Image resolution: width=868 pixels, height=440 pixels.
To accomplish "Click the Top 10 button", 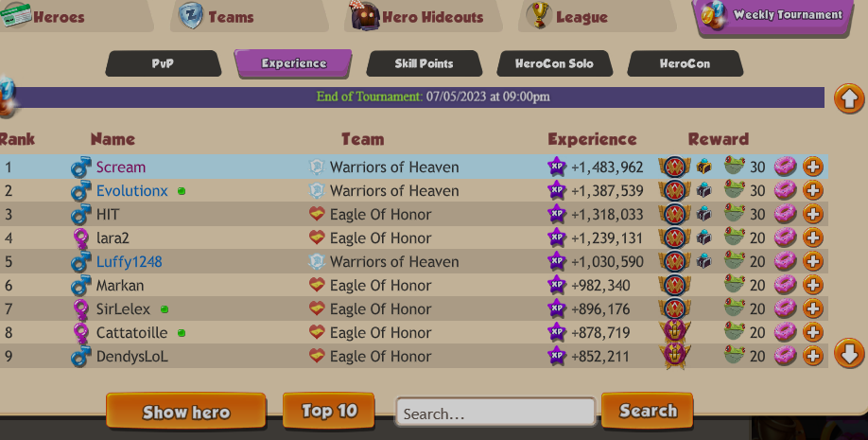I will [x=329, y=411].
